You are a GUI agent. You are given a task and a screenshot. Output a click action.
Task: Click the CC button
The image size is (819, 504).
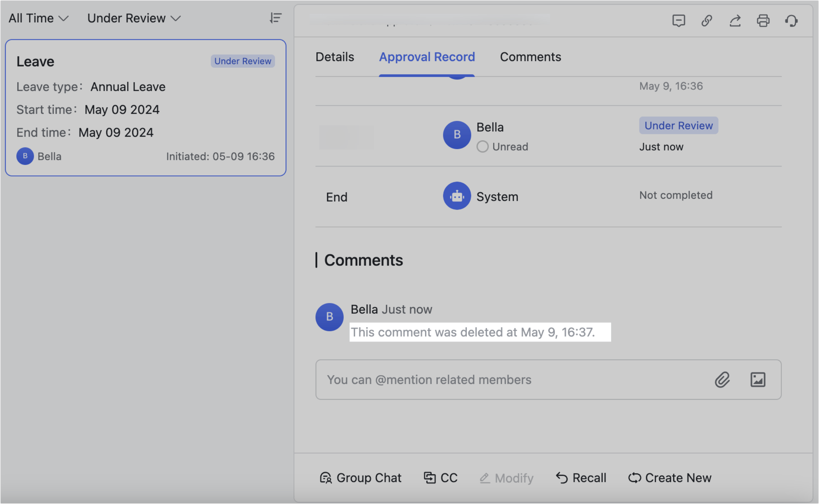pos(441,478)
